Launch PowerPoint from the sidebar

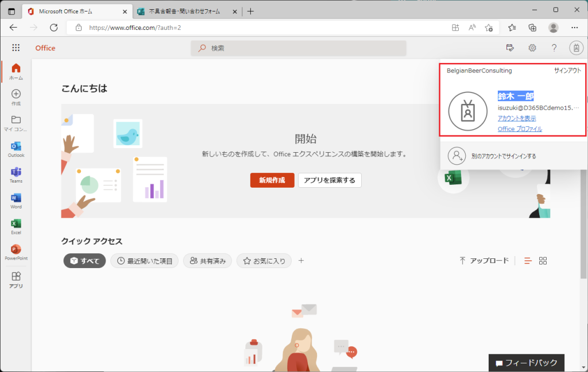[16, 253]
